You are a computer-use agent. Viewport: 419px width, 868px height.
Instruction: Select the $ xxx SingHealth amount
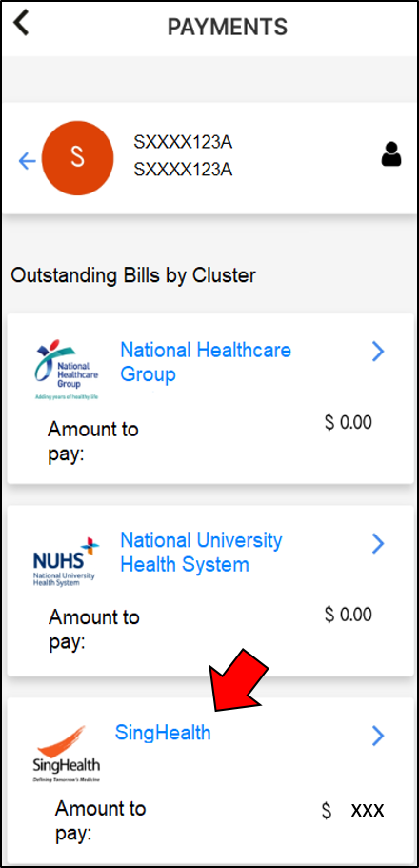point(353,811)
